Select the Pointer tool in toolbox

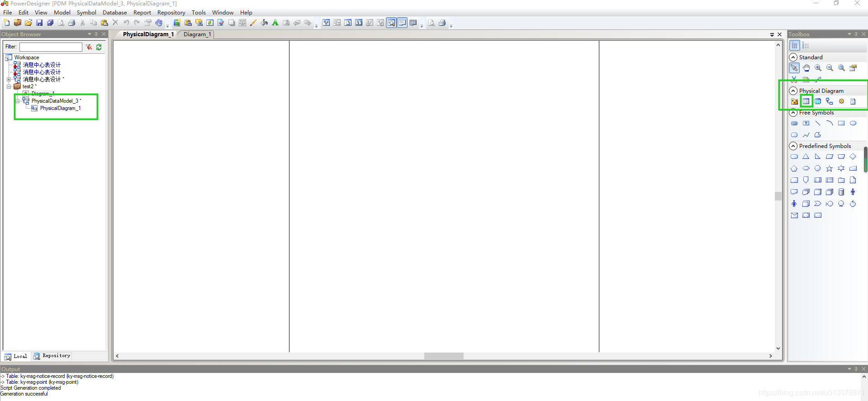tap(794, 68)
